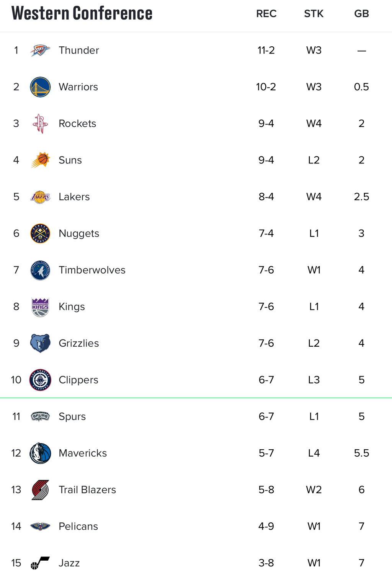Open the Pelicans team name link
Image resolution: width=392 pixels, height=571 pixels.
(x=78, y=526)
